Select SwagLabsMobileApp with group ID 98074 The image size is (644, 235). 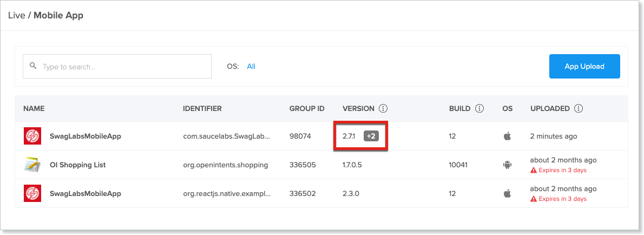86,136
